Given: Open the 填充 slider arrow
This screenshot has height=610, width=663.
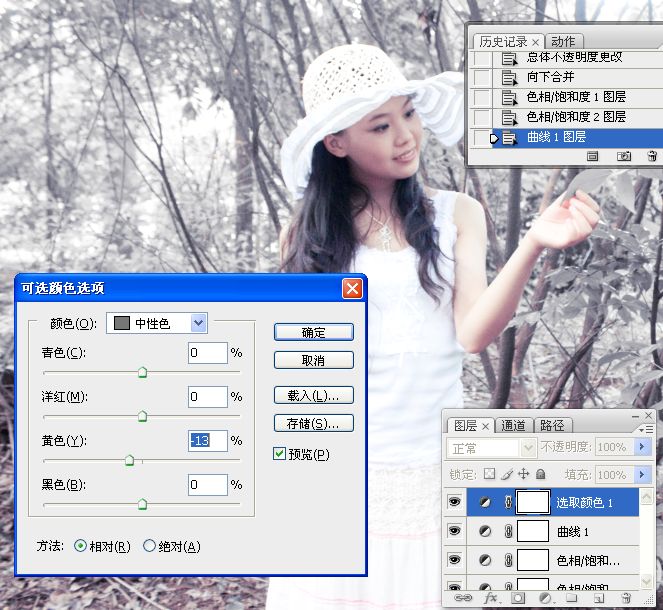Looking at the screenshot, I should point(642,474).
